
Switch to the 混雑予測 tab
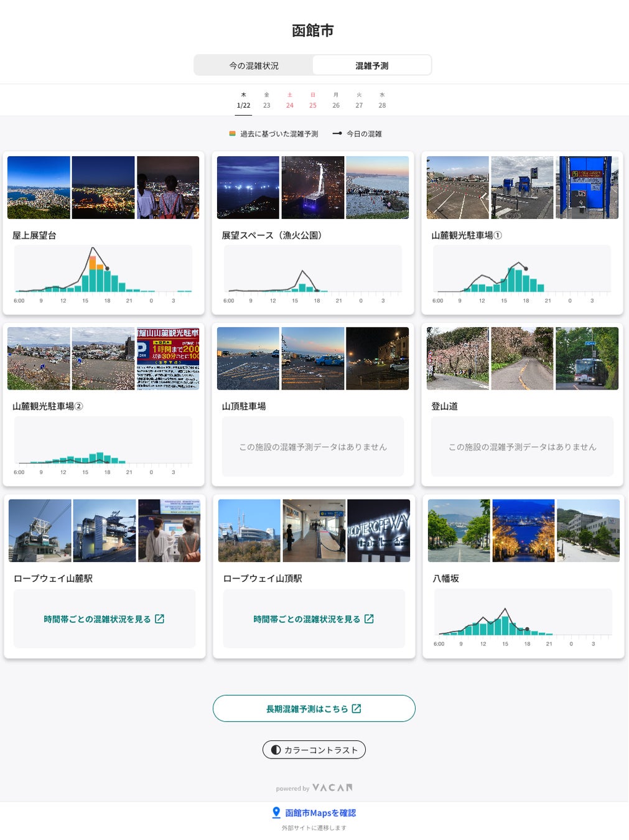(x=372, y=65)
